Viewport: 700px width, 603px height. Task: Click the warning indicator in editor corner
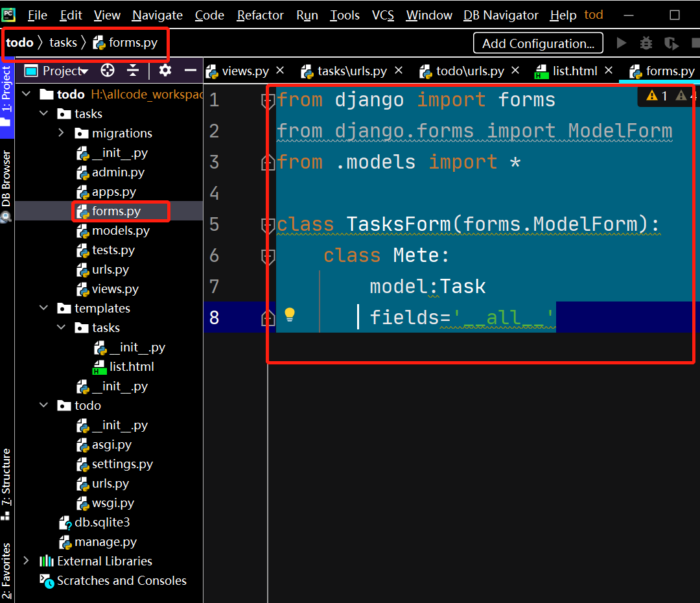pyautogui.click(x=657, y=95)
